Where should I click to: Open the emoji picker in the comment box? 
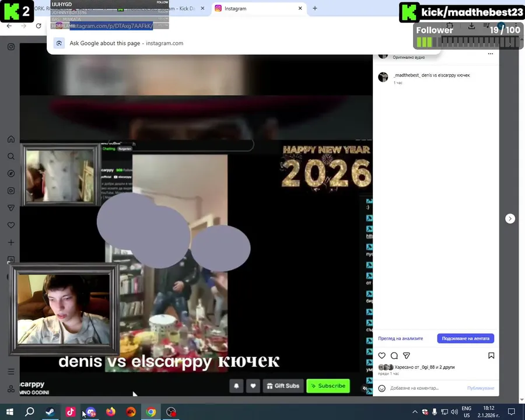pos(381,388)
